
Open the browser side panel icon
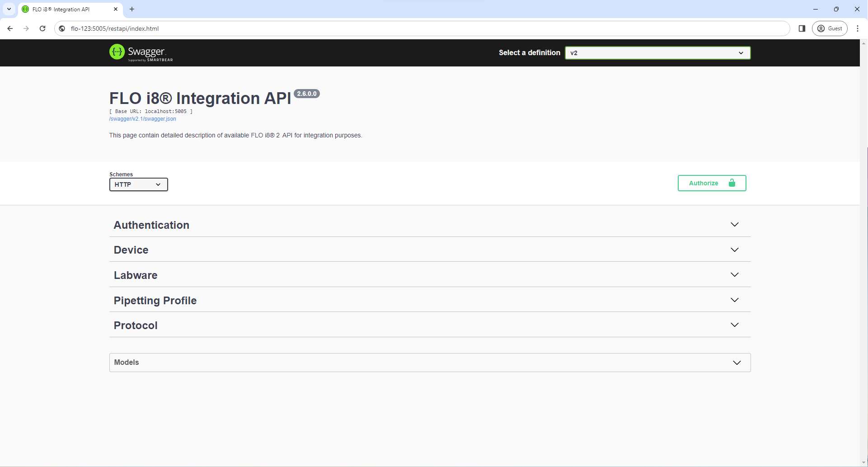802,28
